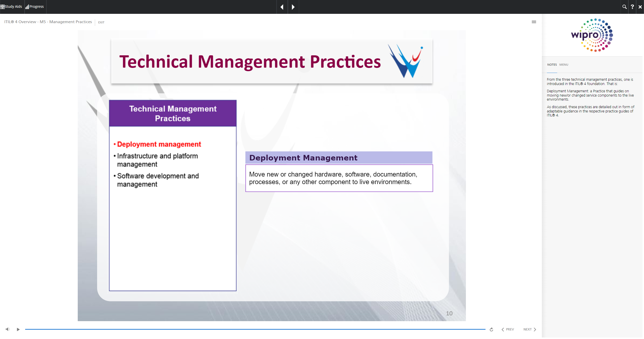Go to next page with right triangle arrow
The width and height of the screenshot is (644, 339).
(x=293, y=7)
